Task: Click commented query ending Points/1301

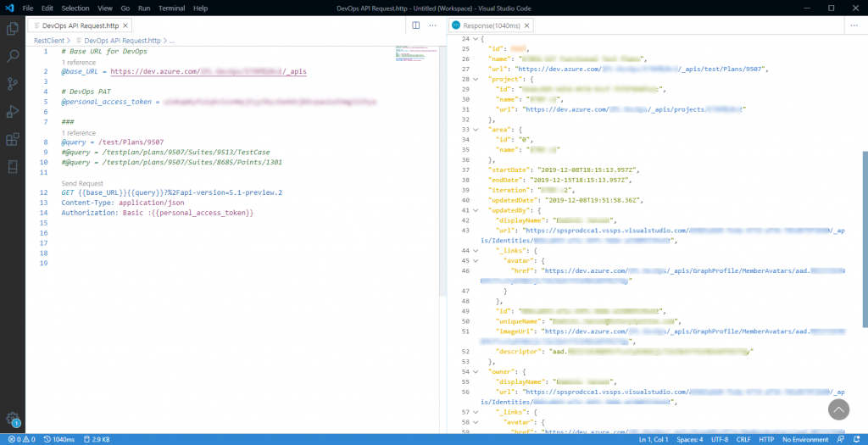Action: point(171,162)
